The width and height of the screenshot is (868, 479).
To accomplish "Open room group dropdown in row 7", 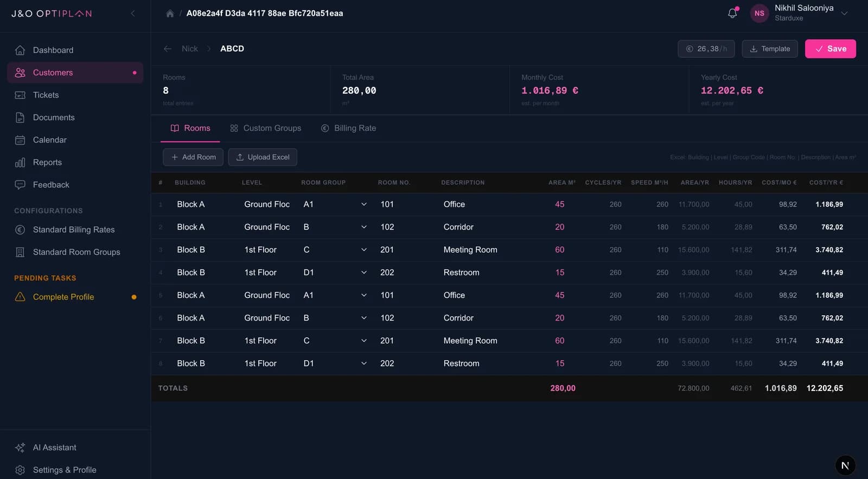I will click(x=335, y=341).
